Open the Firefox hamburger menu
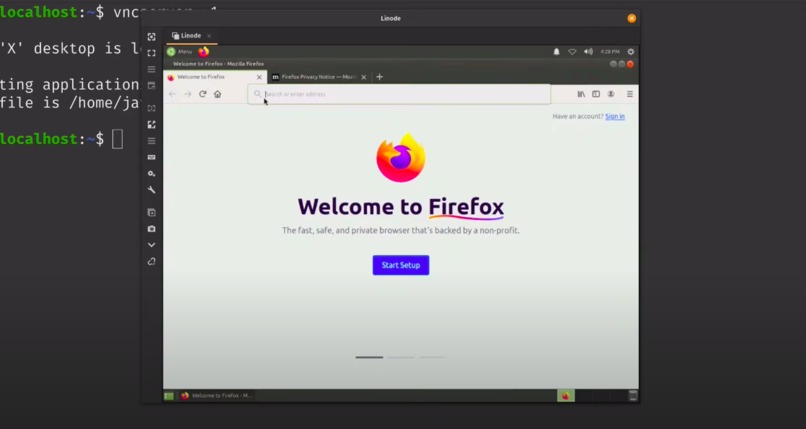 [x=630, y=94]
